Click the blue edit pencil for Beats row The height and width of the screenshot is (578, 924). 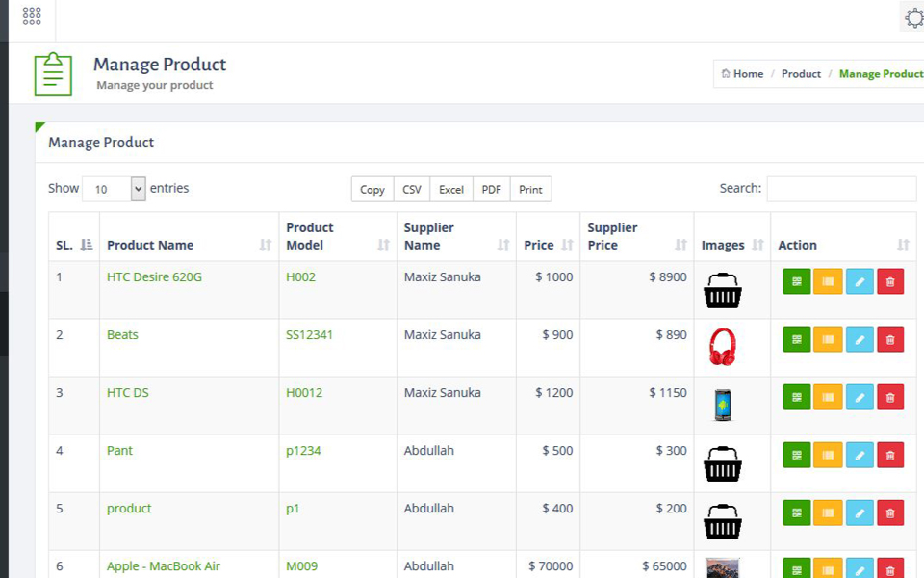pos(860,339)
